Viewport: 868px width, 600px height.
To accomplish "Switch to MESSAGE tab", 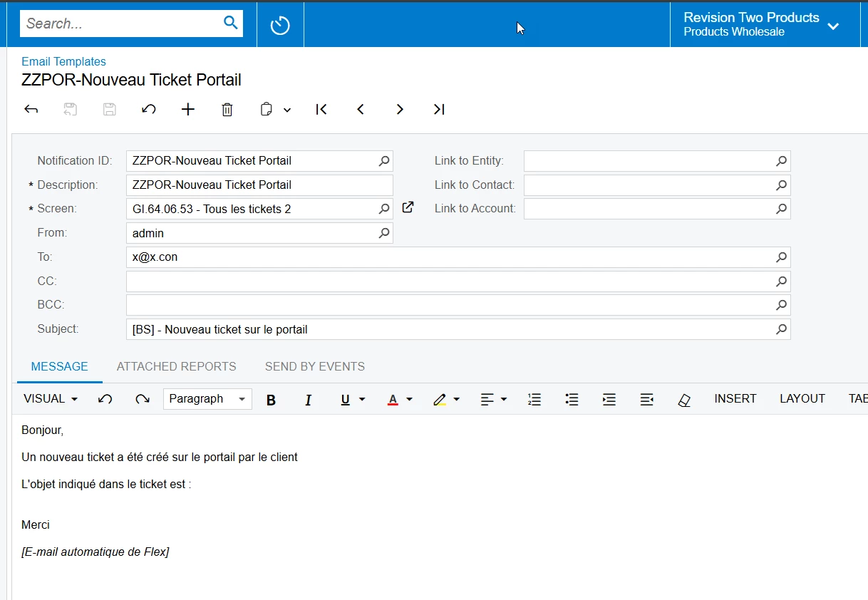I will click(x=60, y=367).
